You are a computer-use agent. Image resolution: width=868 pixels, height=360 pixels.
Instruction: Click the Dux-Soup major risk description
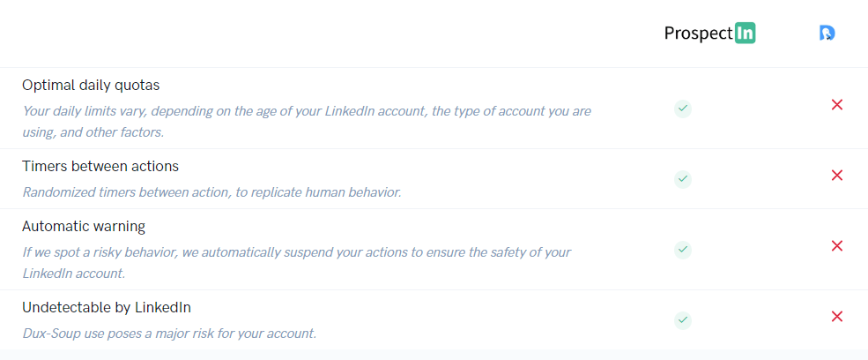click(169, 334)
